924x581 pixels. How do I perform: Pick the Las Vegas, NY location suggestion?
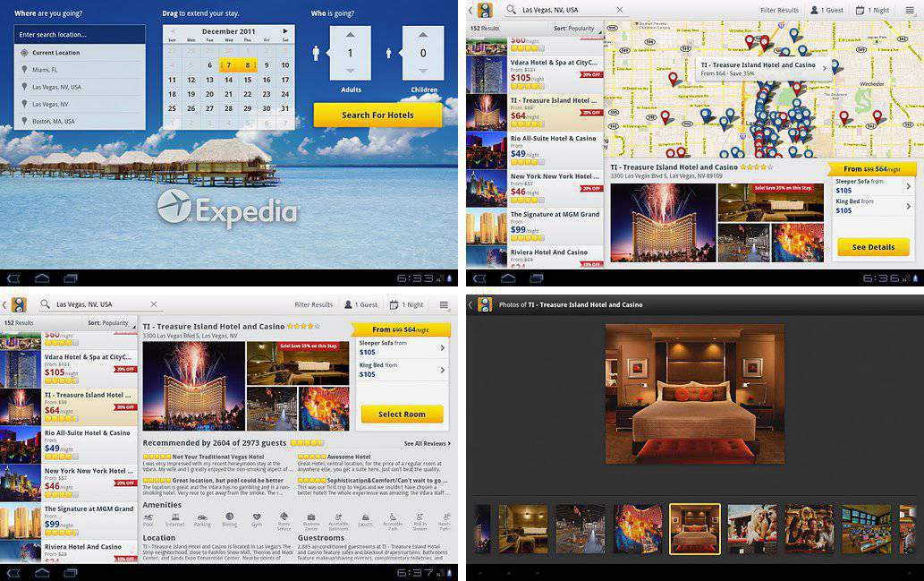pyautogui.click(x=80, y=104)
